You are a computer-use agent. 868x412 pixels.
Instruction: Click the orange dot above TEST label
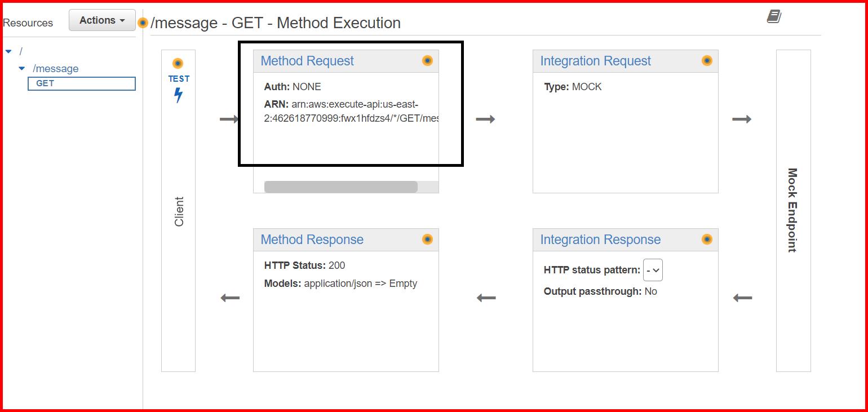tap(178, 63)
